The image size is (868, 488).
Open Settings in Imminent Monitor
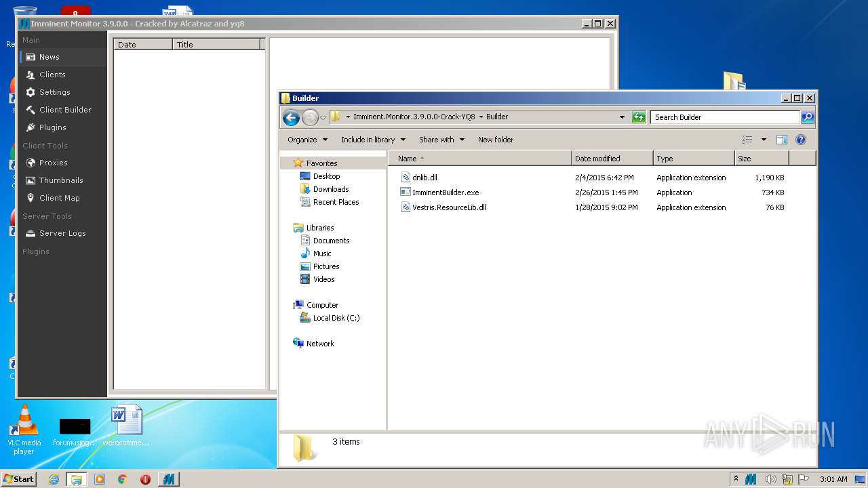click(x=62, y=92)
